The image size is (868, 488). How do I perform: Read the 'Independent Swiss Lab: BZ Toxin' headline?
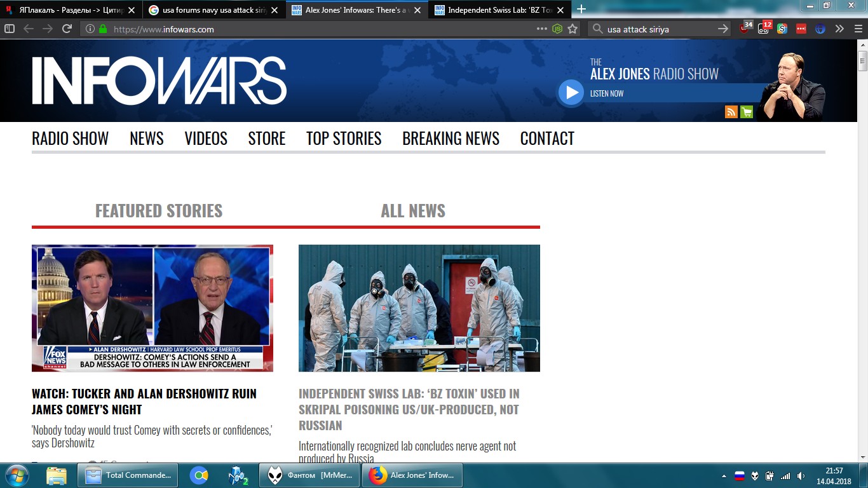(x=409, y=410)
